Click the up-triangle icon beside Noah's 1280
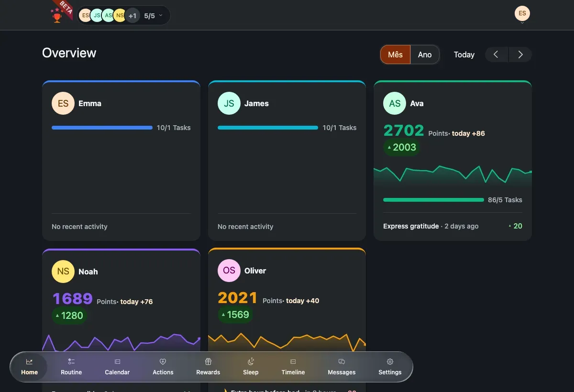The height and width of the screenshot is (392, 574). tap(57, 316)
